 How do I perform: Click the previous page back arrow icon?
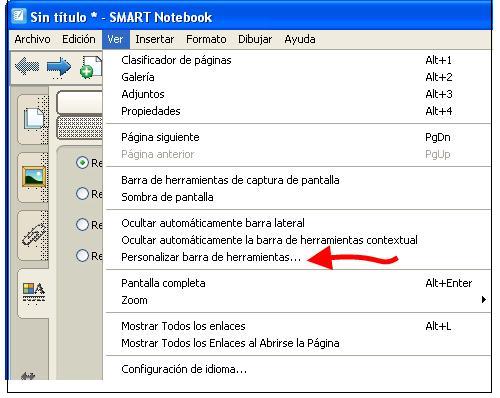[27, 66]
